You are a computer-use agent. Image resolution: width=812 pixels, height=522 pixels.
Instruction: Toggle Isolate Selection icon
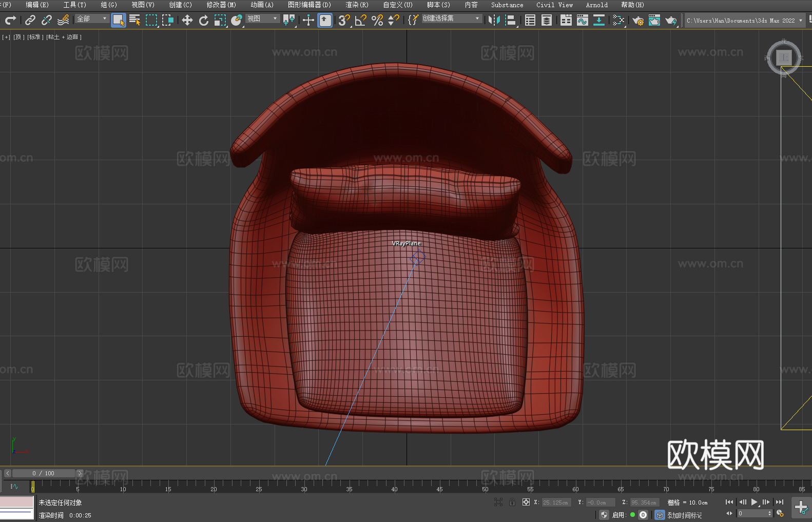click(x=498, y=502)
